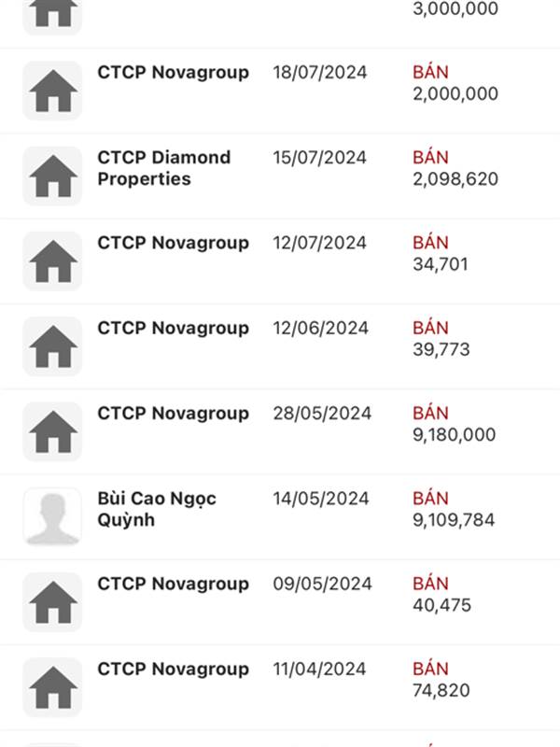Tap the house icon for 09/05/2024 Novagroup sale
The image size is (560, 747).
click(52, 602)
